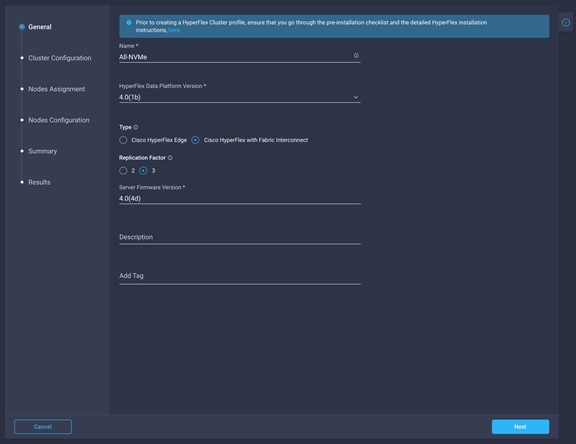Image resolution: width=576 pixels, height=444 pixels.
Task: Open the 'here' installation instructions link
Action: coord(174,30)
